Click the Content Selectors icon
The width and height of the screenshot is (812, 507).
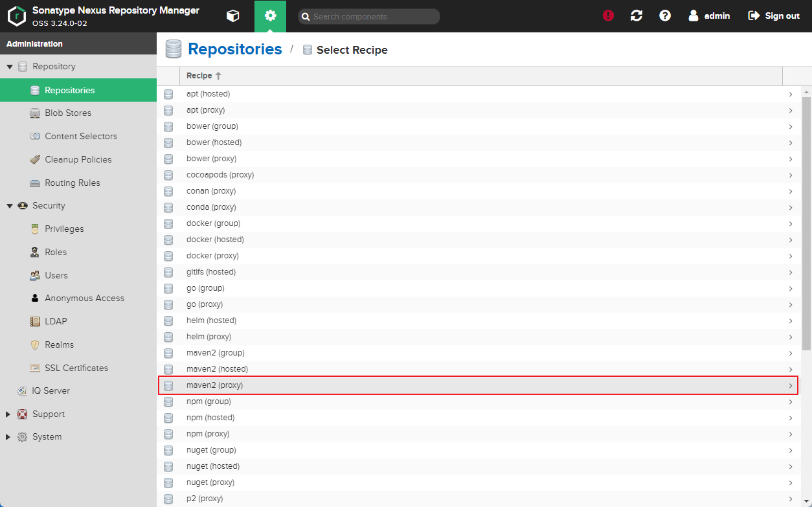35,136
